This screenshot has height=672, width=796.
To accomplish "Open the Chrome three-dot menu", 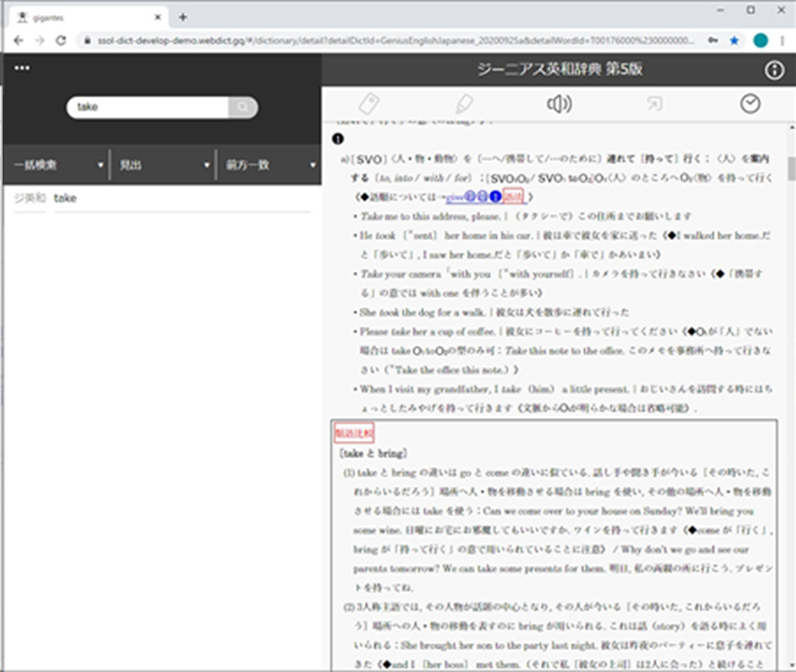I will click(x=783, y=41).
